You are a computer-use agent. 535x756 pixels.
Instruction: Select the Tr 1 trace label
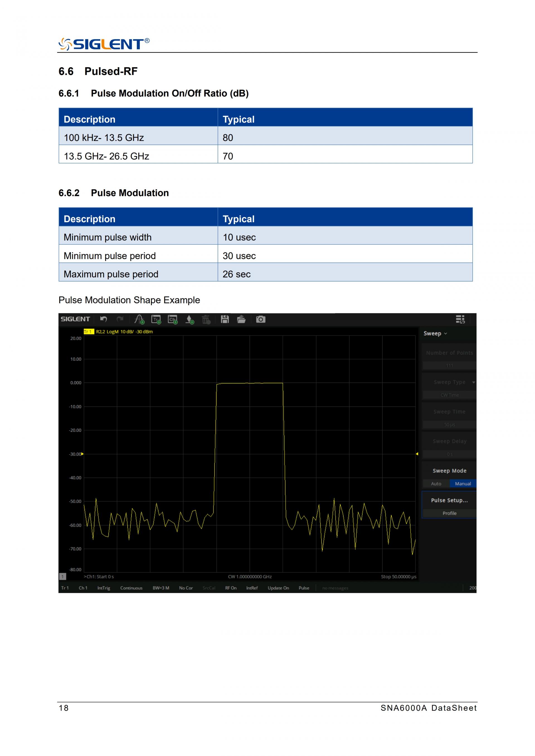88,332
